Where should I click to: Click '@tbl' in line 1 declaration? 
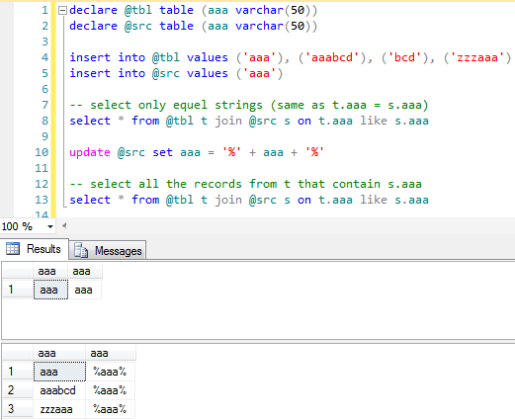(138, 10)
